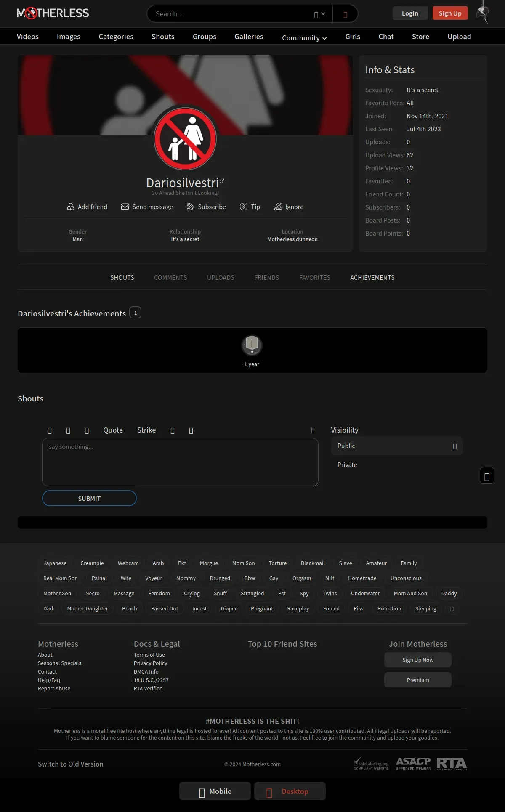Switch to the FRIENDS profile tab
Image resolution: width=505 pixels, height=812 pixels.
pos(267,278)
